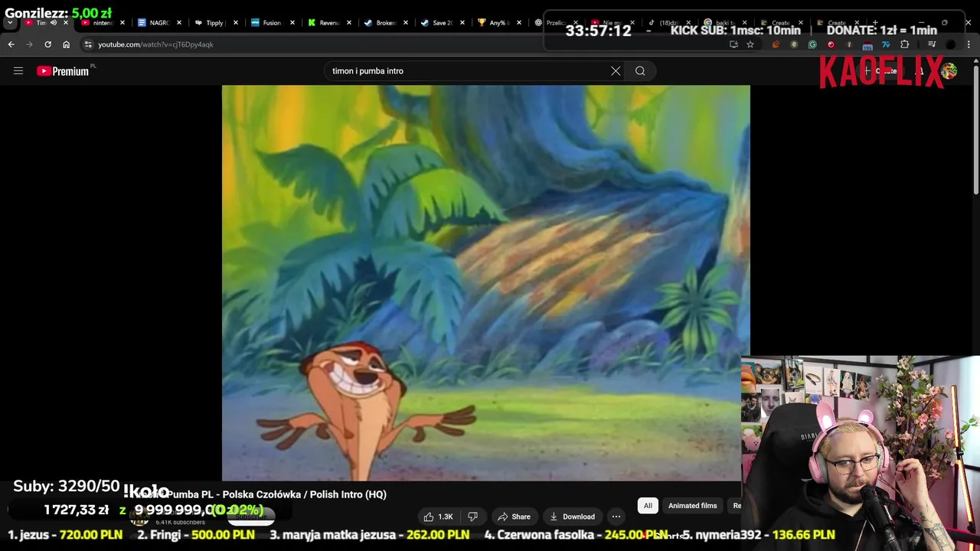Like the video with 1.3K likes
The width and height of the screenshot is (980, 551).
[x=438, y=517]
